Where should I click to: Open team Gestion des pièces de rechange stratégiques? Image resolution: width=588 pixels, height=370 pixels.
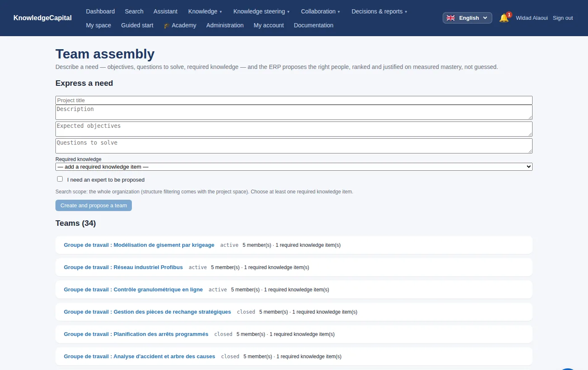(x=147, y=312)
